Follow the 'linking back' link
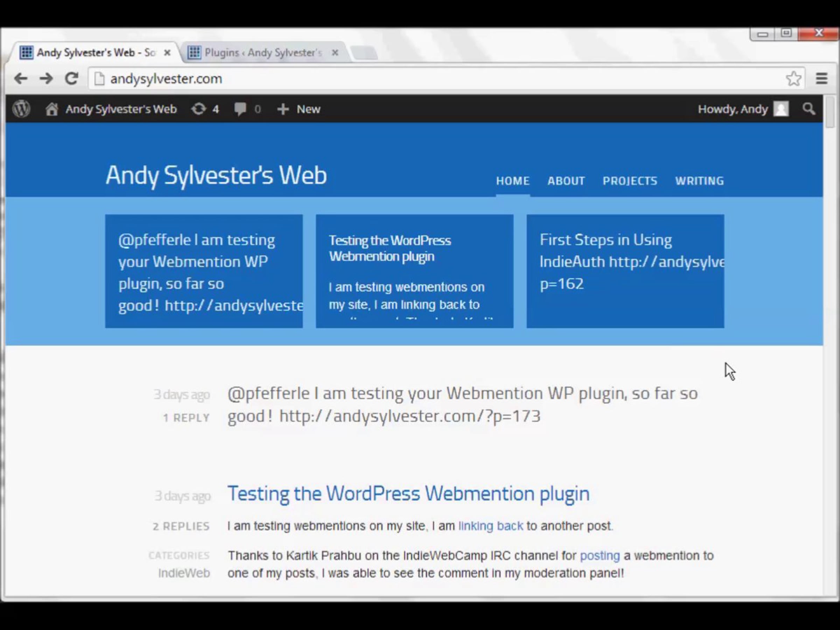The width and height of the screenshot is (840, 630). 491,526
